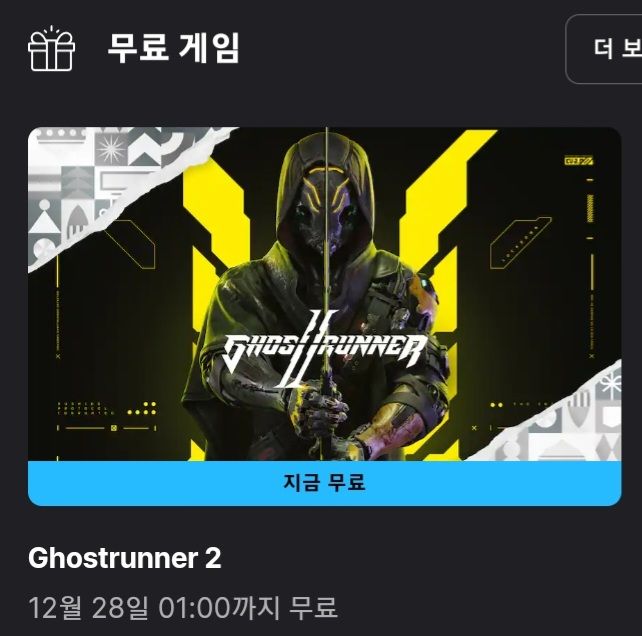Click the starburst tile in top-left decoration

pos(109,149)
